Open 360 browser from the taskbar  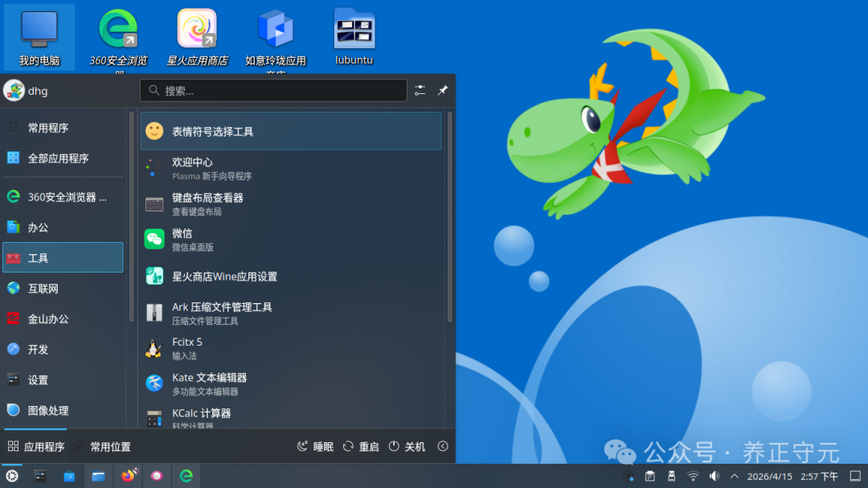click(186, 476)
